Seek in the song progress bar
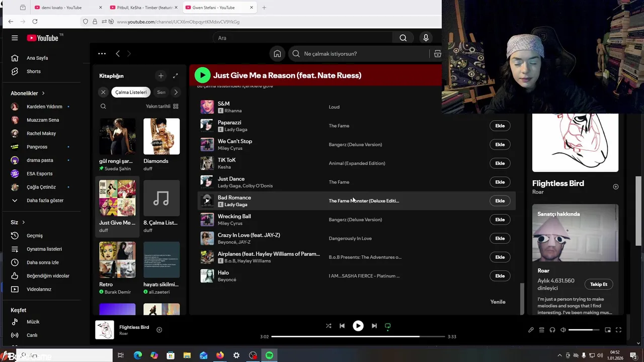The image size is (644, 362). [358, 336]
